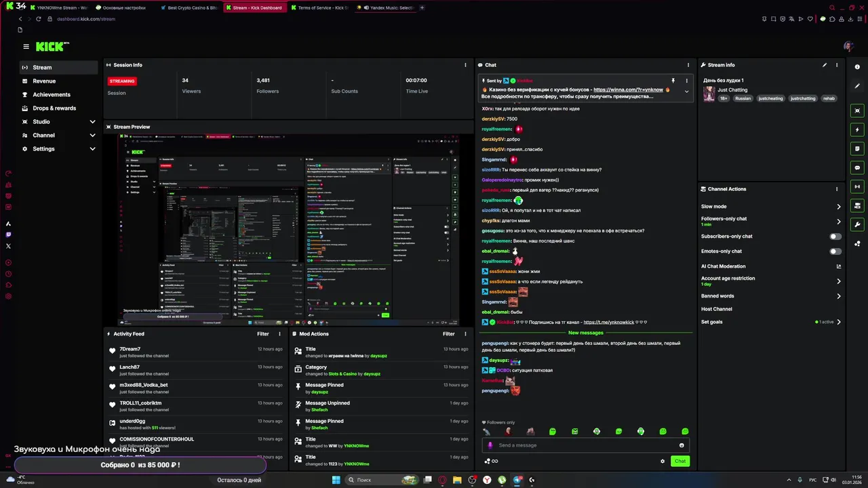
Task: Click the user avatar in top right
Action: [x=848, y=47]
